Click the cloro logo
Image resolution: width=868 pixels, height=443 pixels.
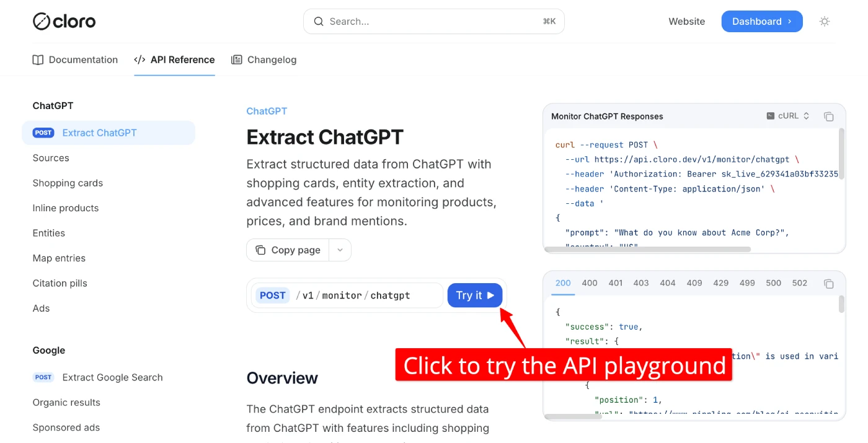[64, 22]
